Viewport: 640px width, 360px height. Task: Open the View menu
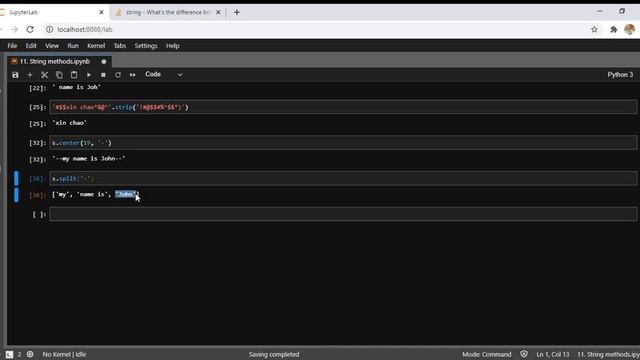(52, 46)
